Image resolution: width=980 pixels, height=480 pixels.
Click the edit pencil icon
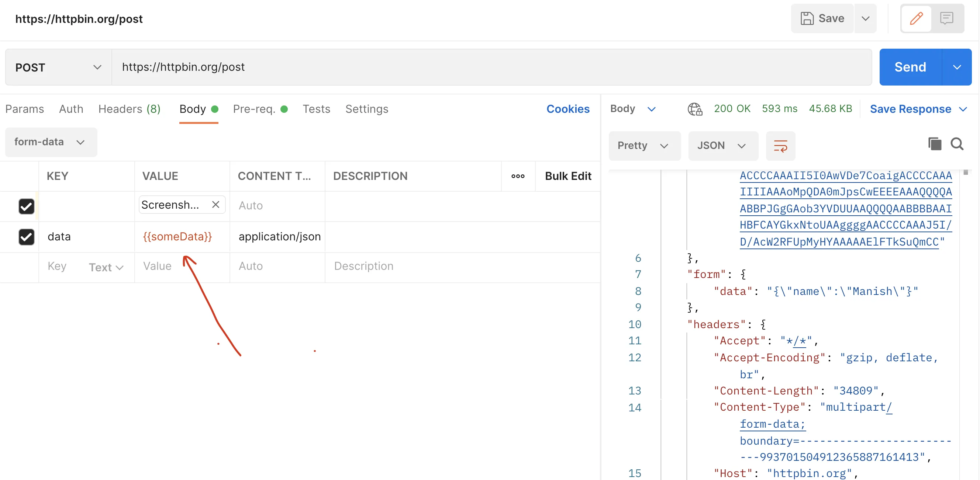pyautogui.click(x=916, y=18)
